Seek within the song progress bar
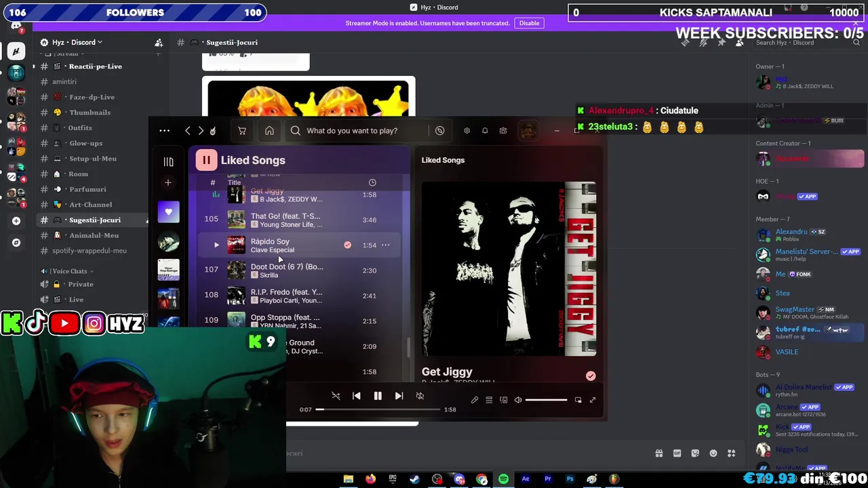The image size is (868, 488). 378,409
